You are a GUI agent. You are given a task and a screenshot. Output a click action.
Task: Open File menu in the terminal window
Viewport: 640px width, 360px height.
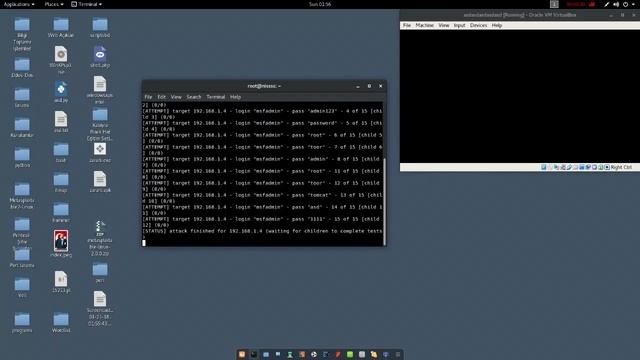point(148,97)
